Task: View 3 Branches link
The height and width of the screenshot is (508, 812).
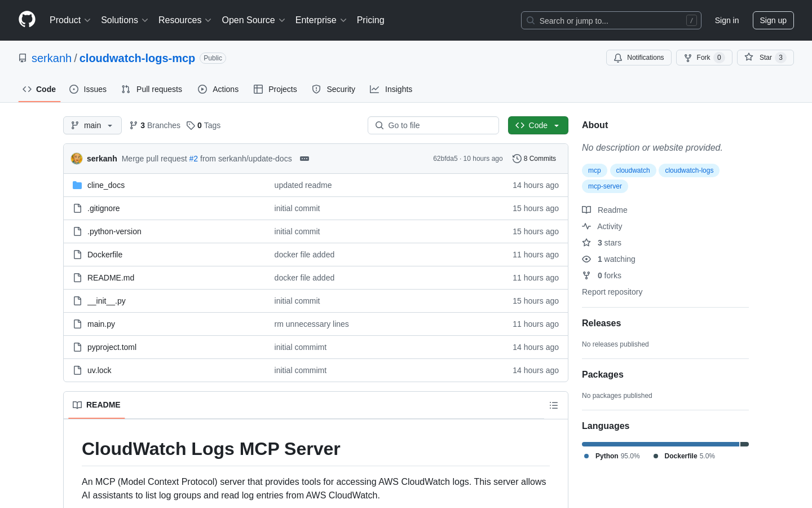Action: pos(155,125)
